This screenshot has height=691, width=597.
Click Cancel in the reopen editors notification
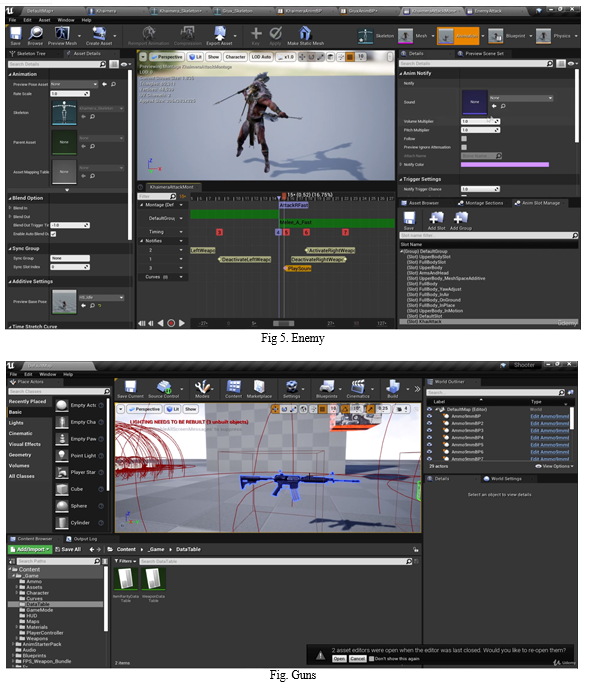[357, 659]
